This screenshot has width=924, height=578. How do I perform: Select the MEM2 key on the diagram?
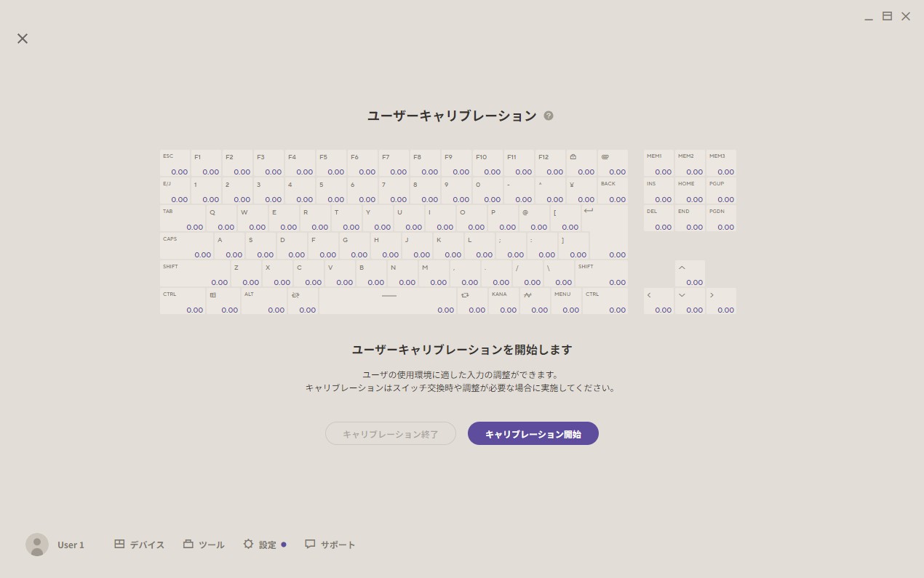(x=690, y=163)
